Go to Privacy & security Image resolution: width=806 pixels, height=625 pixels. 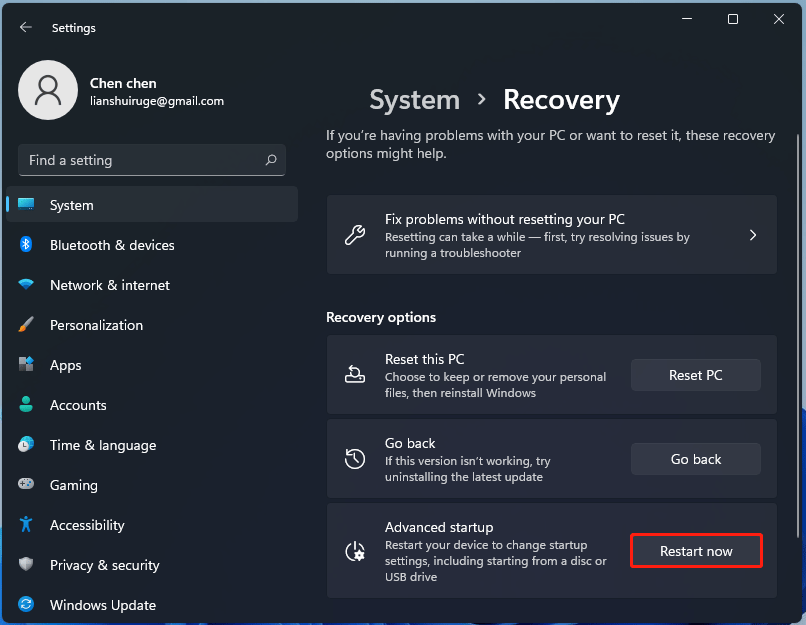[152, 565]
